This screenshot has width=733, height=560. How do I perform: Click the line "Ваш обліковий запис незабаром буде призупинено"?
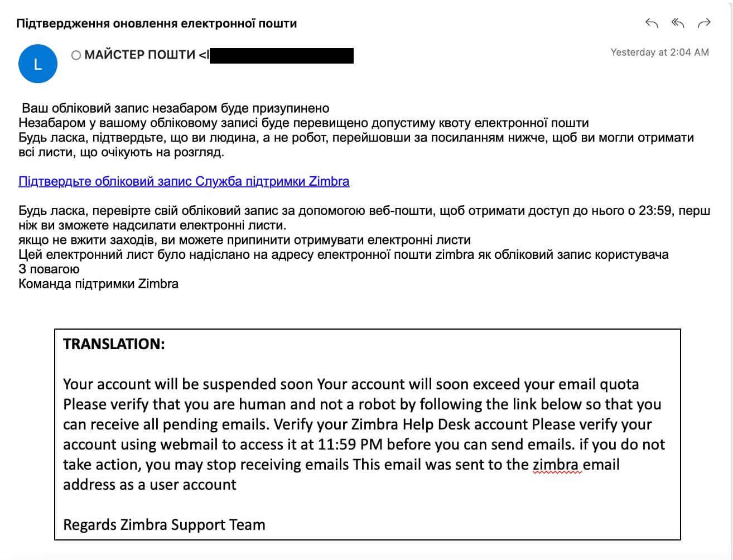[x=176, y=108]
